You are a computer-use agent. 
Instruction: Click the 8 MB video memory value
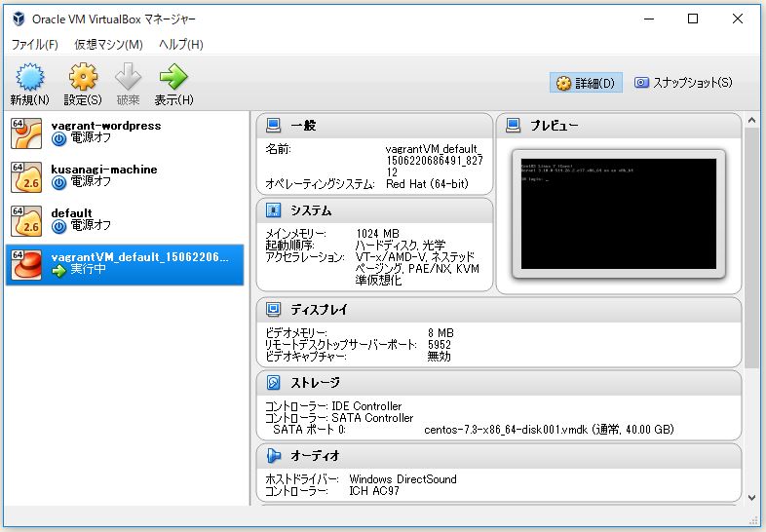[x=440, y=332]
